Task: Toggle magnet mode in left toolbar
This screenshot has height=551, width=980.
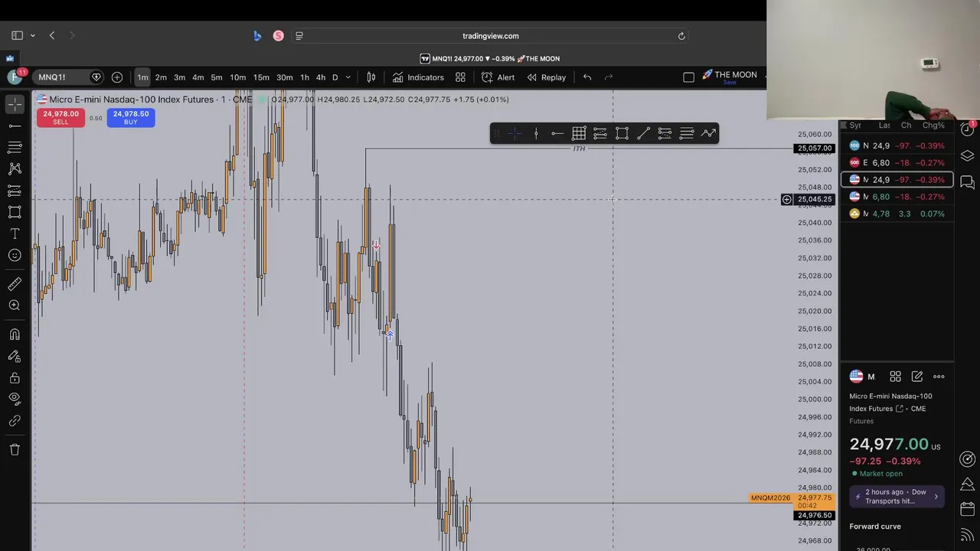Action: point(15,334)
